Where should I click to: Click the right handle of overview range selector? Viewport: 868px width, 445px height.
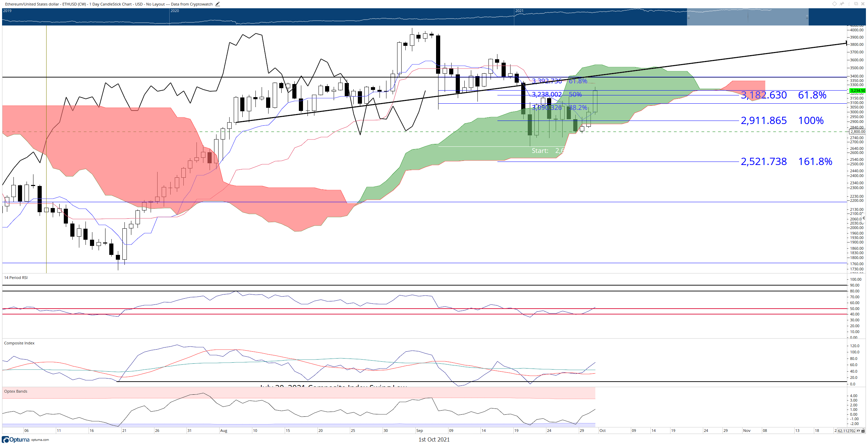click(x=807, y=17)
